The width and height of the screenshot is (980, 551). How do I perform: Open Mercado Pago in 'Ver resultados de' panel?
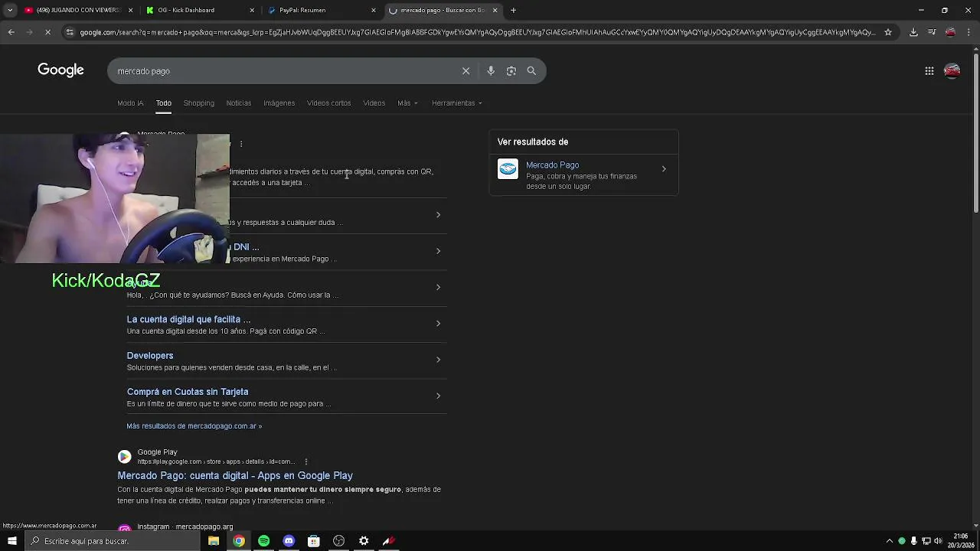(x=552, y=165)
